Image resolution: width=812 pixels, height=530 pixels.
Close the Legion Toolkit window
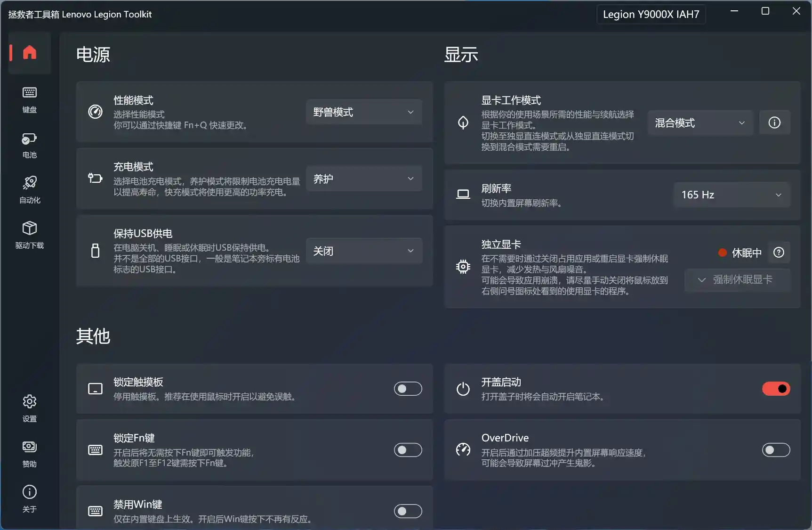coord(796,11)
